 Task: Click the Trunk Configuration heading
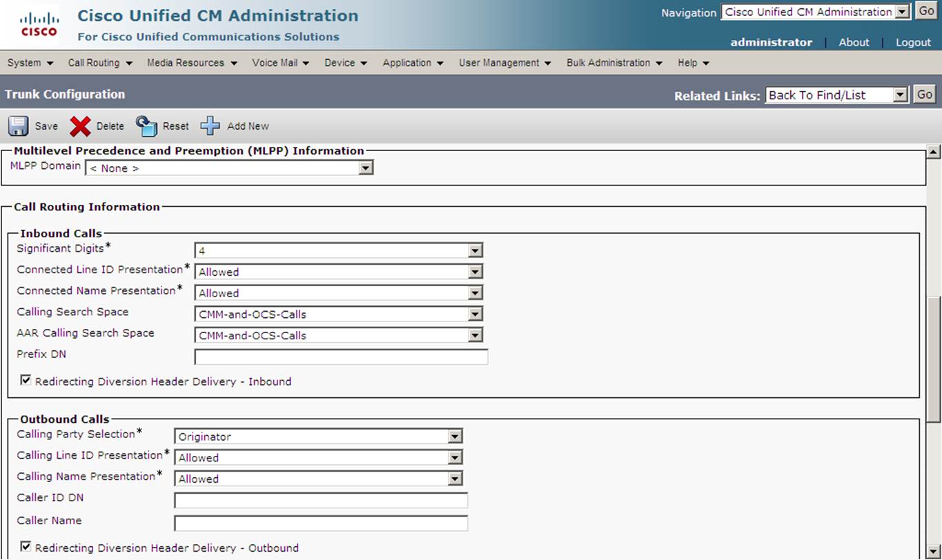pos(65,94)
